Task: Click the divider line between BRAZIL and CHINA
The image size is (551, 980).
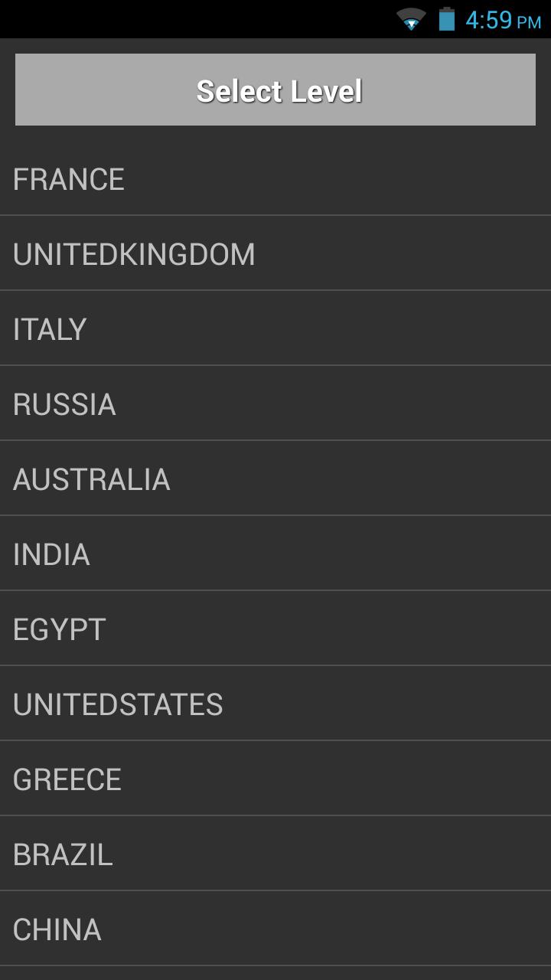Action: point(275,890)
